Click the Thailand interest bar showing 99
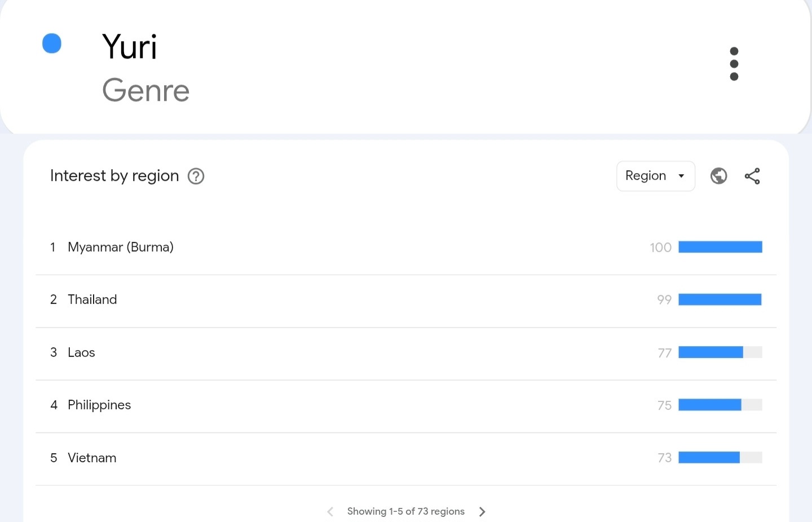Image resolution: width=812 pixels, height=522 pixels. (x=720, y=299)
